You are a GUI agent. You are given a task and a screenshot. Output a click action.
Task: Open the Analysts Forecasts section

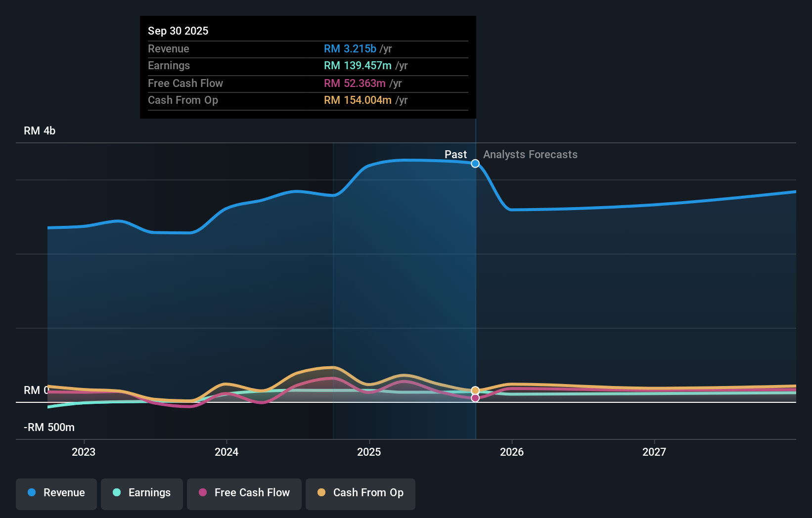point(530,154)
